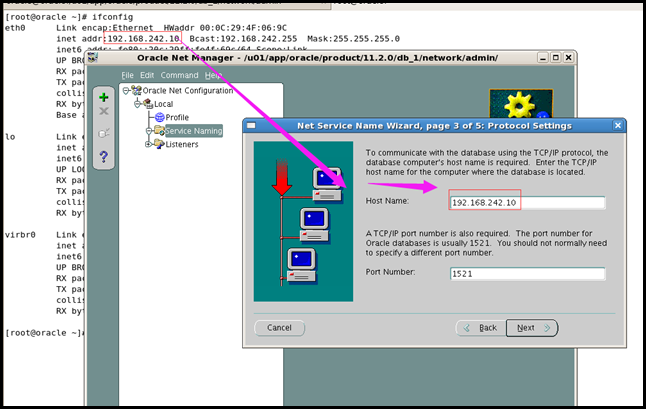This screenshot has width=646, height=409.
Task: Select the Local tree item
Action: point(164,104)
